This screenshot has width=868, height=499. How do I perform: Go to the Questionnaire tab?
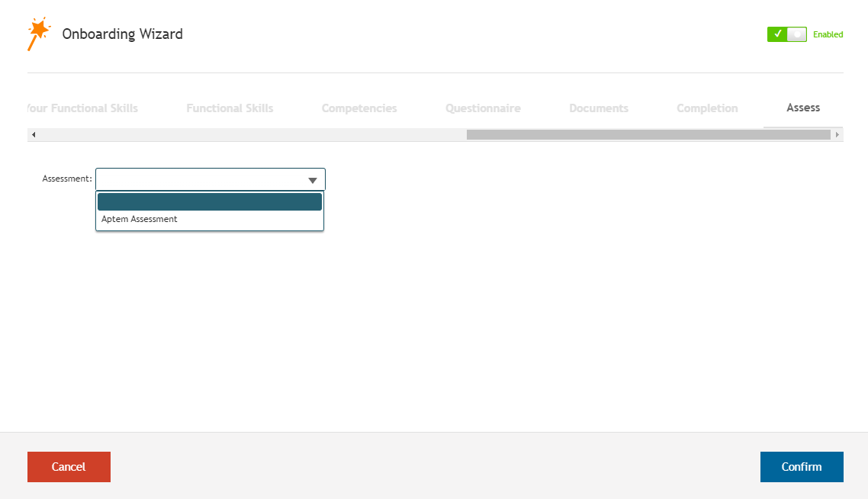(483, 108)
